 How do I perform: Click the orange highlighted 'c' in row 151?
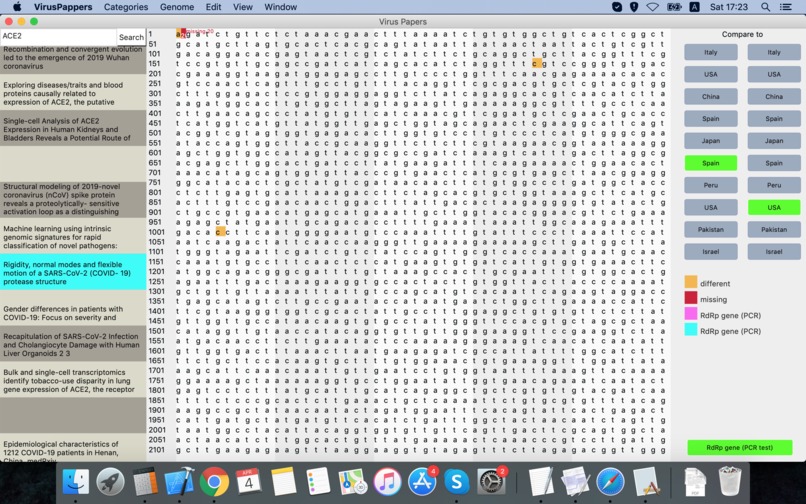coord(537,64)
